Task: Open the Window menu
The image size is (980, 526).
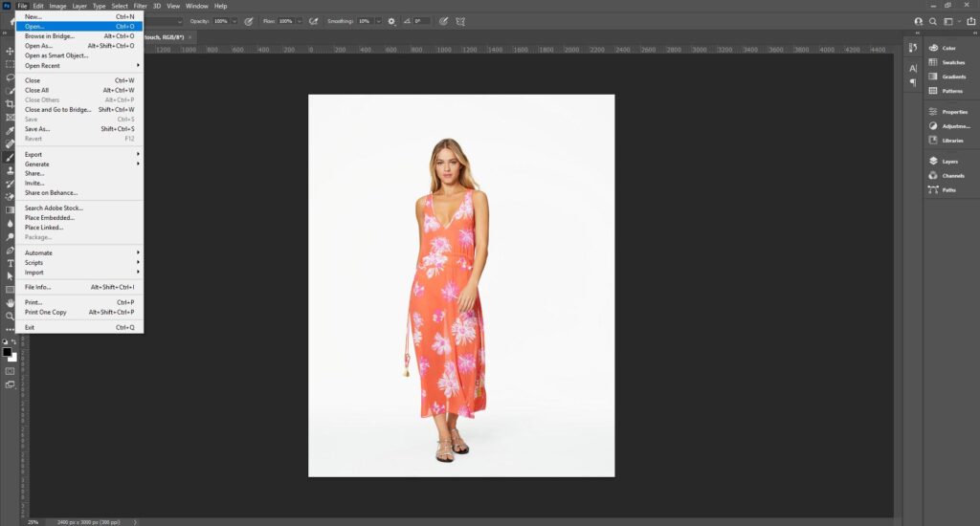Action: tap(197, 7)
